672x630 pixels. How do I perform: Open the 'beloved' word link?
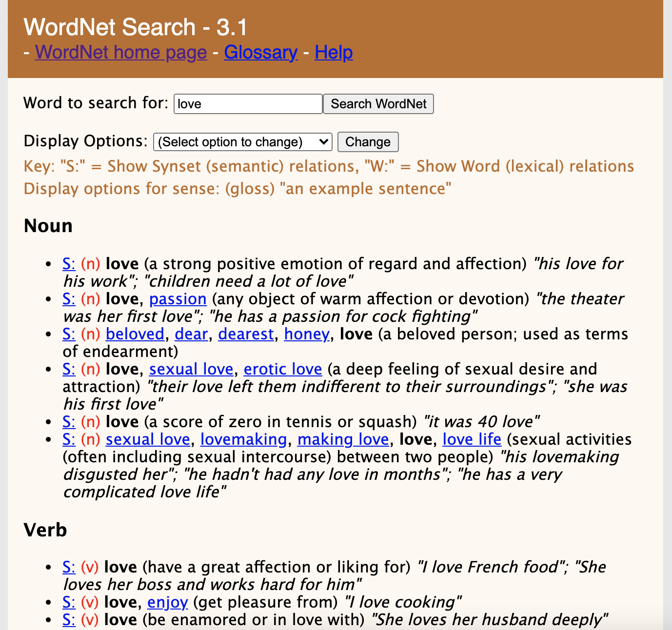tap(135, 334)
